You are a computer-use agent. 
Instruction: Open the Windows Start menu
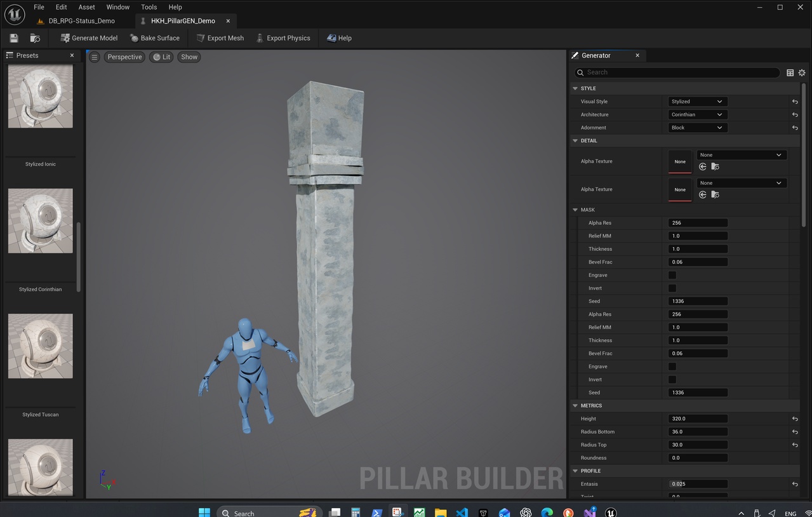tap(204, 513)
